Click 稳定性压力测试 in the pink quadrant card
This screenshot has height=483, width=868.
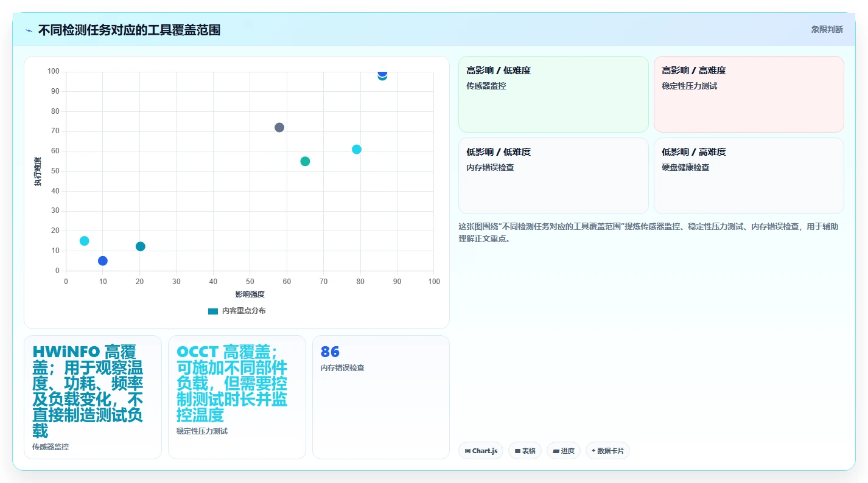click(x=689, y=86)
